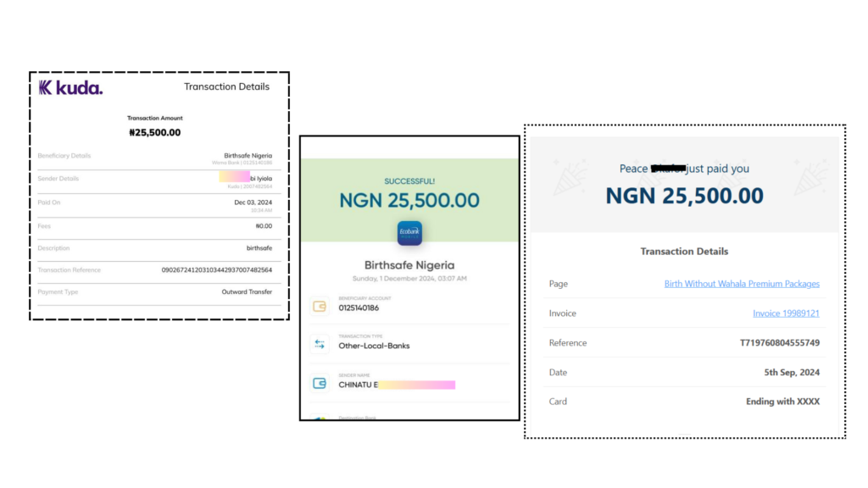Click the Kuda logo

click(x=70, y=87)
